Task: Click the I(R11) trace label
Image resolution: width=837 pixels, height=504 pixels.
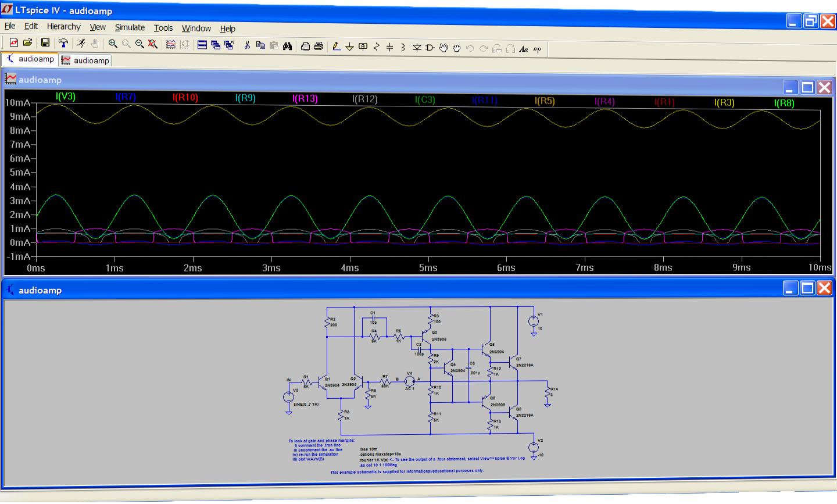Action: coord(485,101)
